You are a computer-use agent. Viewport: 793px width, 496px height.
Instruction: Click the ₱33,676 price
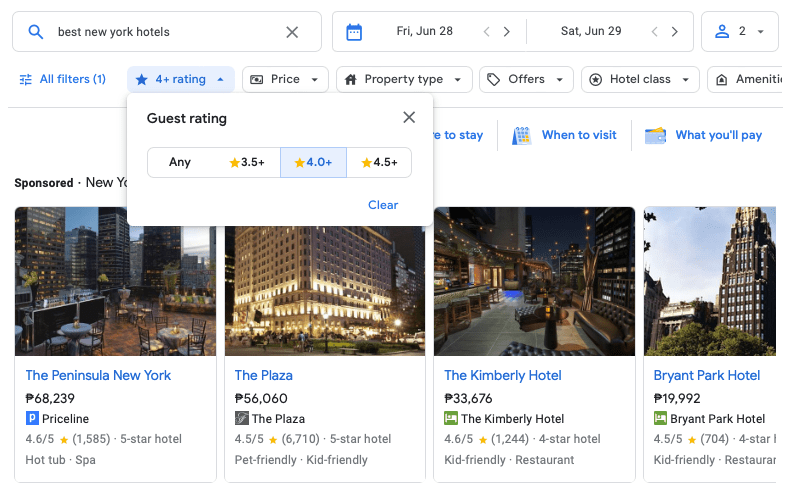click(x=468, y=398)
